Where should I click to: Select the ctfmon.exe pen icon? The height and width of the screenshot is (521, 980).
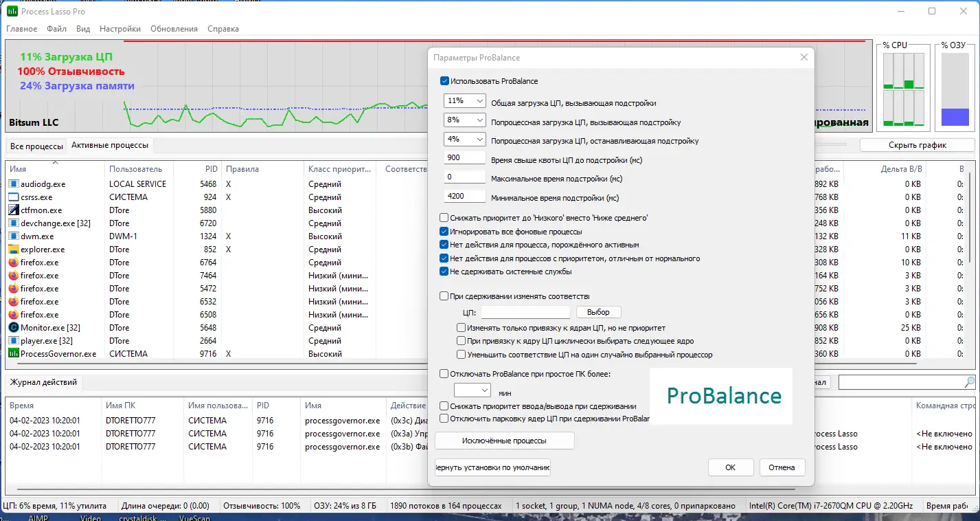click(x=14, y=210)
